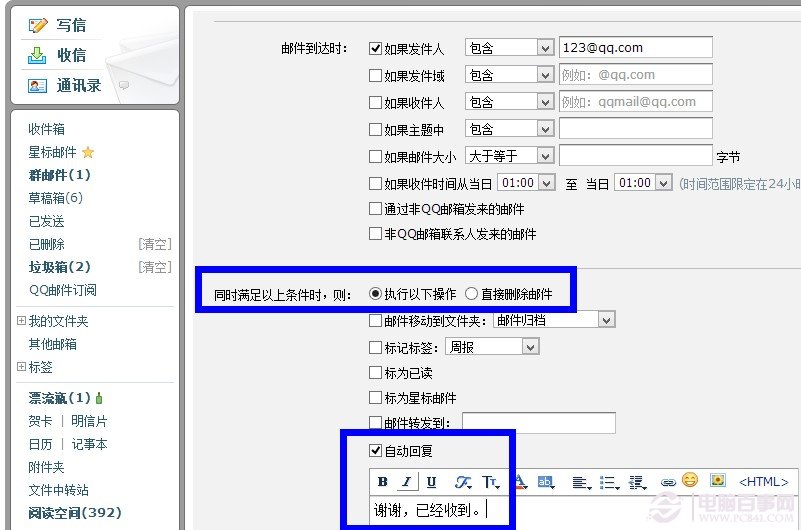Check 通过非QQ邮箱发来的邮件 option
Image resolution: width=801 pixels, height=530 pixels.
pyautogui.click(x=375, y=208)
